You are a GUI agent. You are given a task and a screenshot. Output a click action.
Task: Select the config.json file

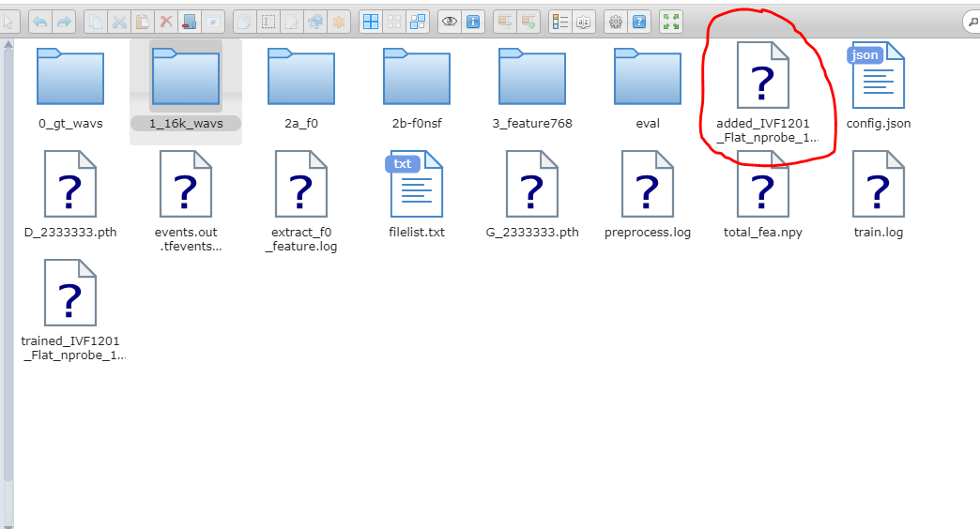(x=878, y=86)
